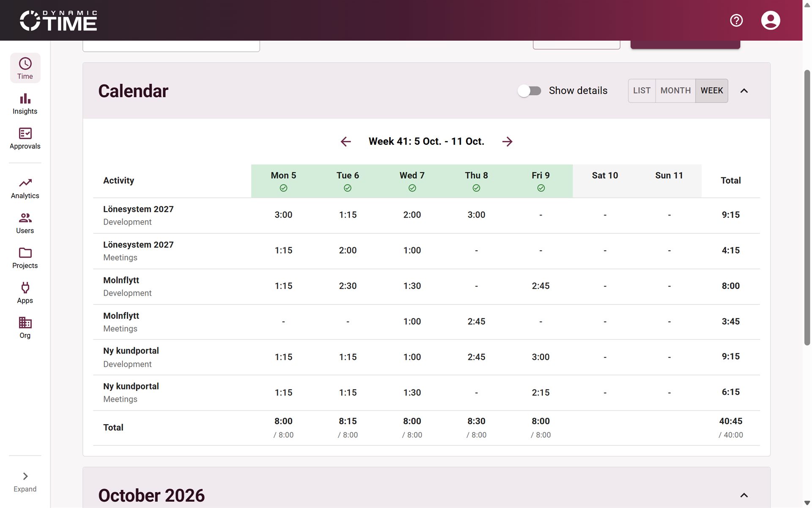Click Lönesystem 2027 Meetings Tuesday 2:00 cell

click(x=348, y=251)
